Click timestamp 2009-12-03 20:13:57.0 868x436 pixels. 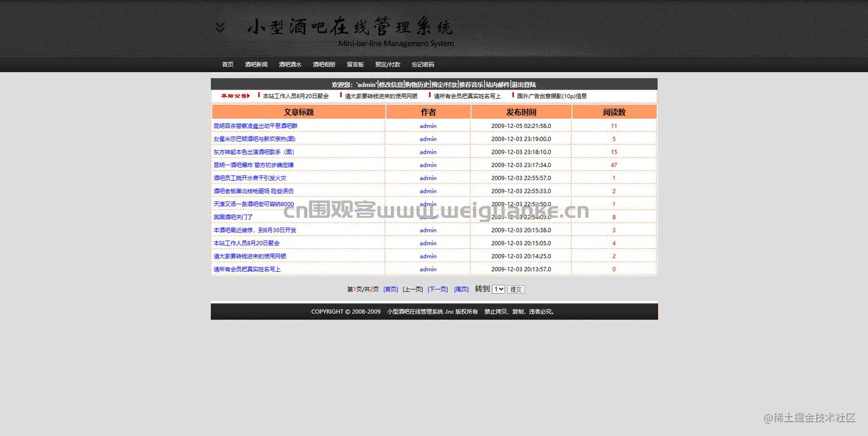pyautogui.click(x=521, y=270)
